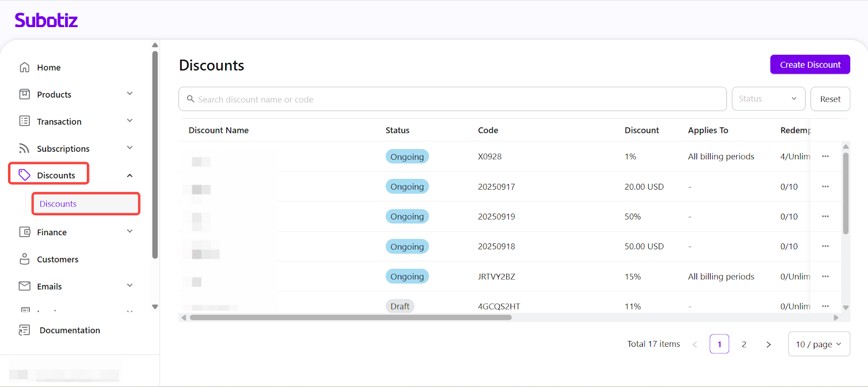Open more options for code X0928

825,157
